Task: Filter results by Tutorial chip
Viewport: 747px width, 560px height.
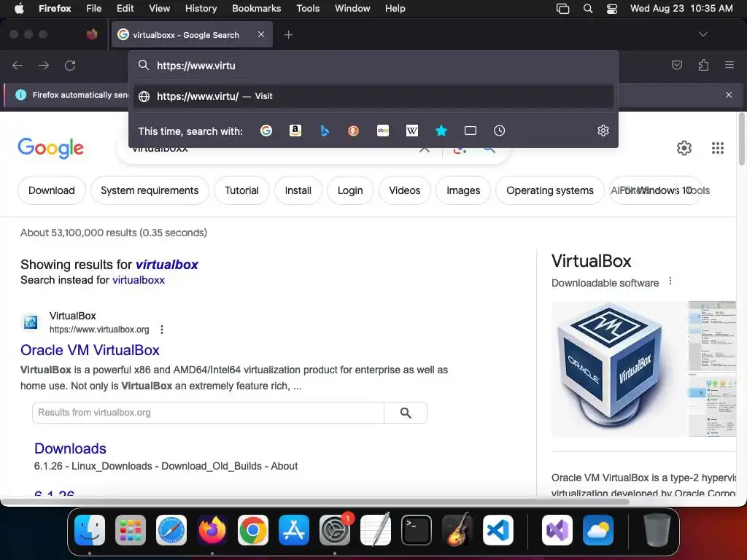Action: pyautogui.click(x=241, y=190)
